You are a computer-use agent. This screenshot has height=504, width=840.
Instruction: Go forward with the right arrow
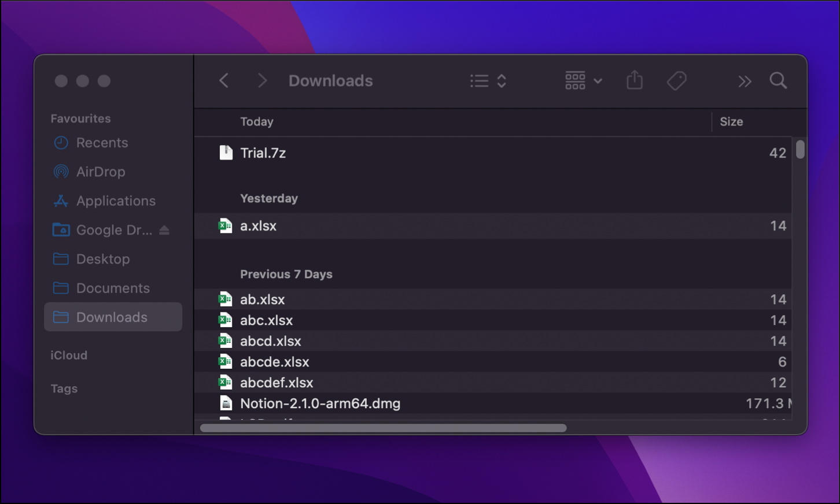click(x=262, y=81)
